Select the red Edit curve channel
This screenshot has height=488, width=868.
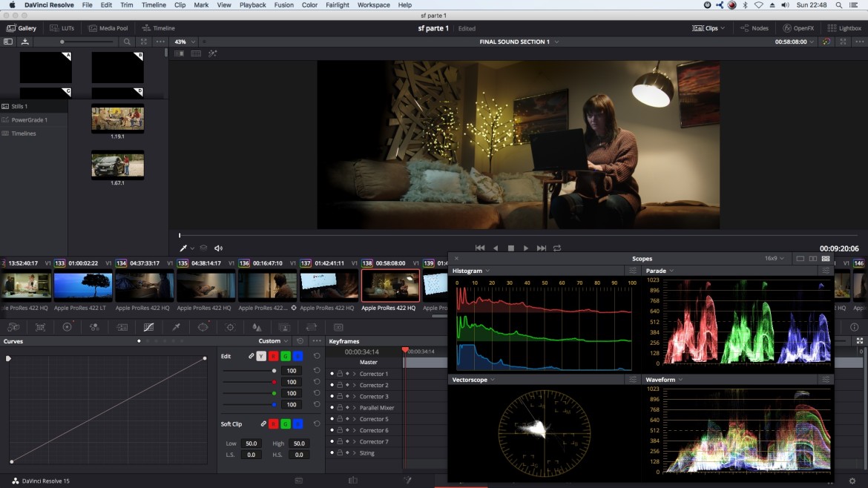coord(274,356)
